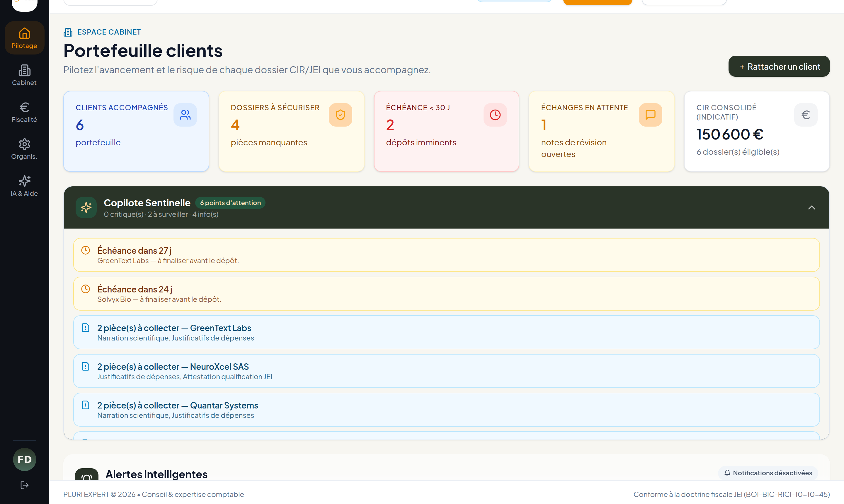Click 'Justificatifs de dépenses, Attestation qualification JEI'
This screenshot has height=504, width=844.
[185, 377]
